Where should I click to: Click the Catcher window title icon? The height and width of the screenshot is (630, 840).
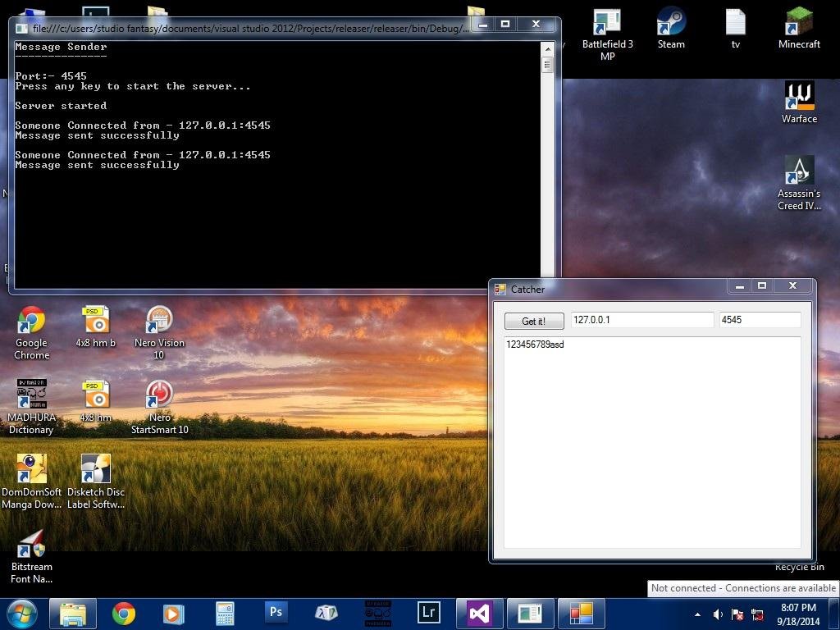[x=500, y=290]
